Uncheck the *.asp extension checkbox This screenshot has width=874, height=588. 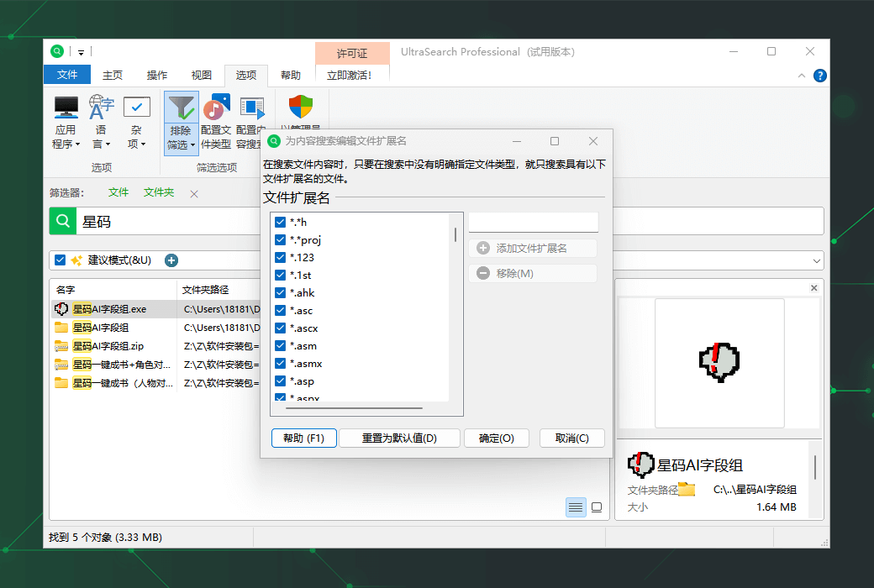(281, 381)
